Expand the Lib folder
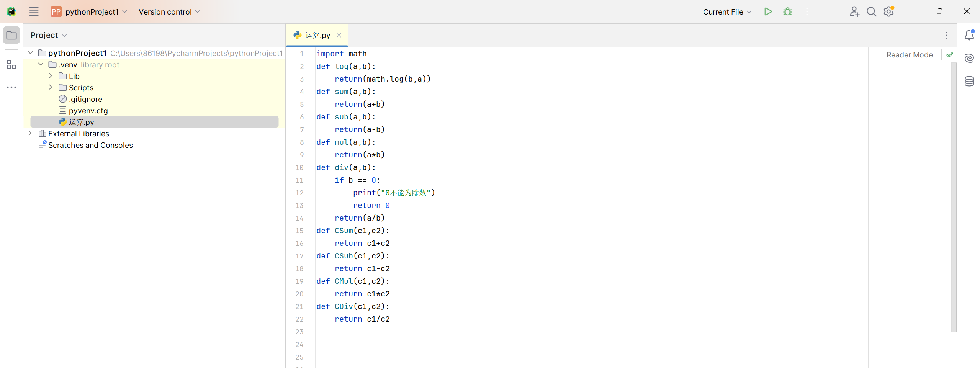The width and height of the screenshot is (980, 368). 51,76
